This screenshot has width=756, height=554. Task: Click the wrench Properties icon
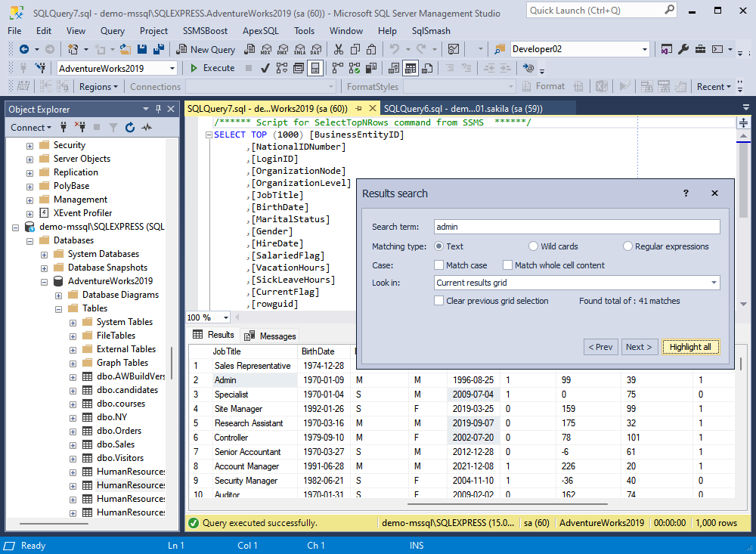coord(683,49)
